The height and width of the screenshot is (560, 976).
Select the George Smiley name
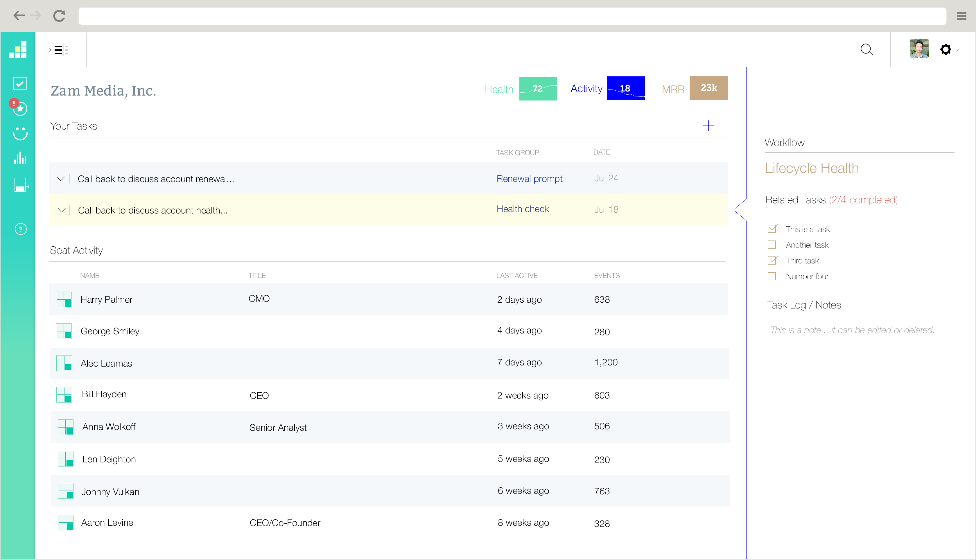click(110, 331)
